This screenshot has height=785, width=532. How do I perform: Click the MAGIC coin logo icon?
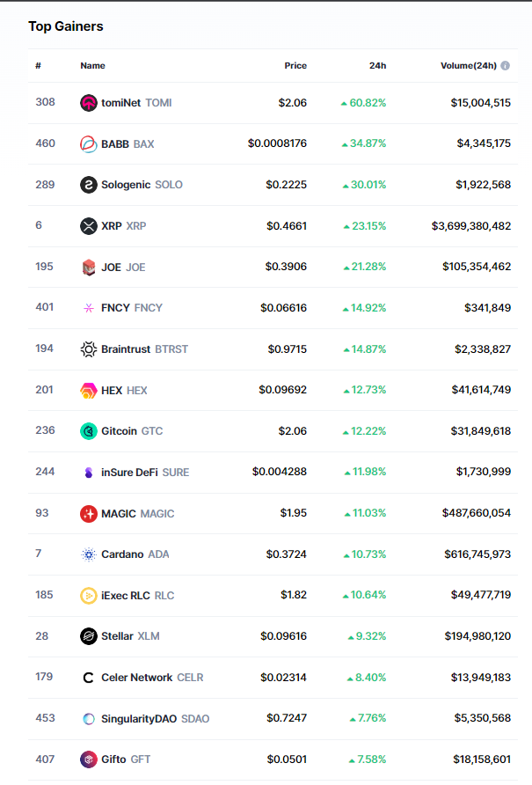point(88,513)
